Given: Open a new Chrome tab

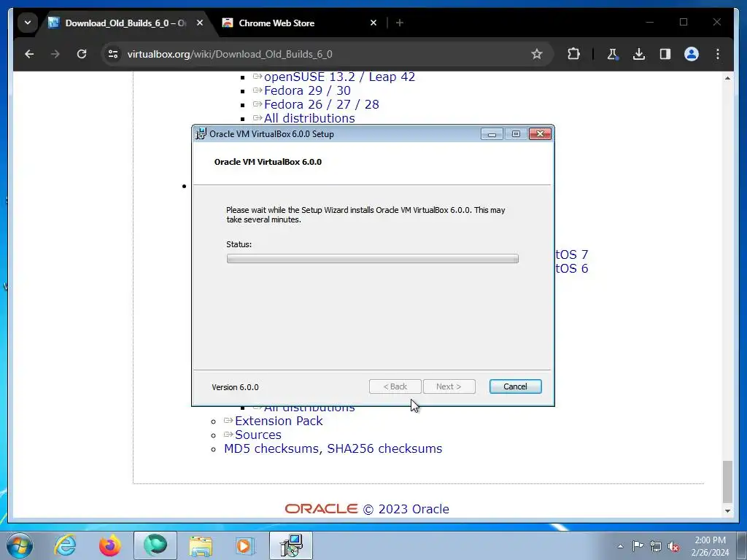Looking at the screenshot, I should (400, 23).
